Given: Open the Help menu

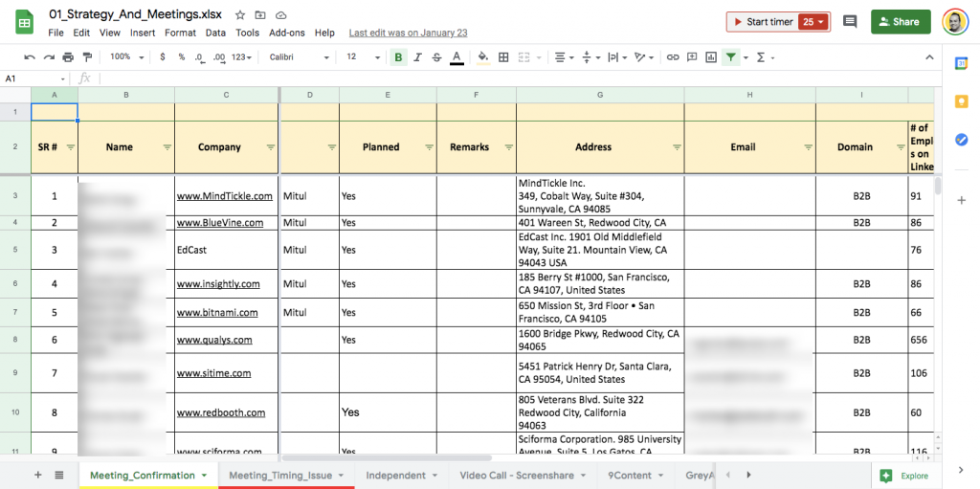Looking at the screenshot, I should click(x=324, y=33).
